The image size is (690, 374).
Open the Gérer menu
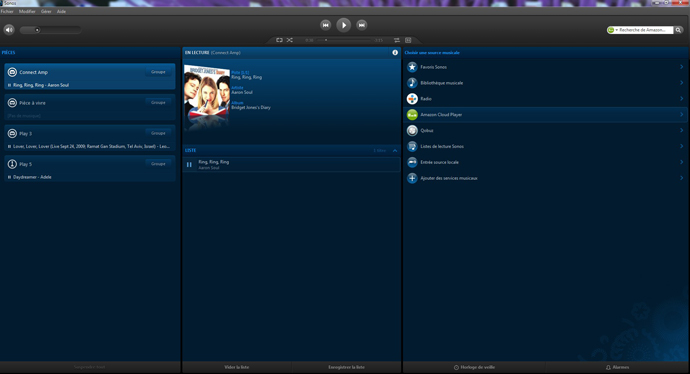[46, 11]
